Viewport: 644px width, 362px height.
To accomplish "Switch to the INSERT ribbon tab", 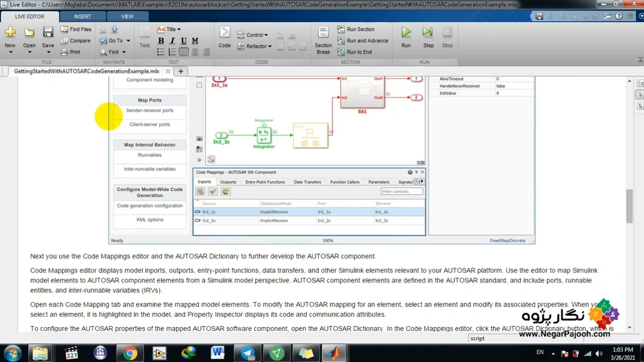I will [x=83, y=17].
